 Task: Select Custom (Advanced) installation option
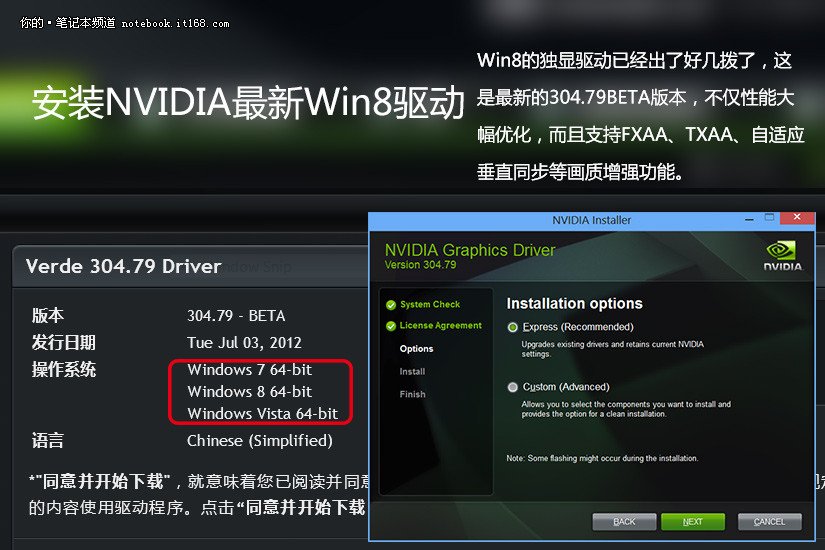(x=512, y=387)
